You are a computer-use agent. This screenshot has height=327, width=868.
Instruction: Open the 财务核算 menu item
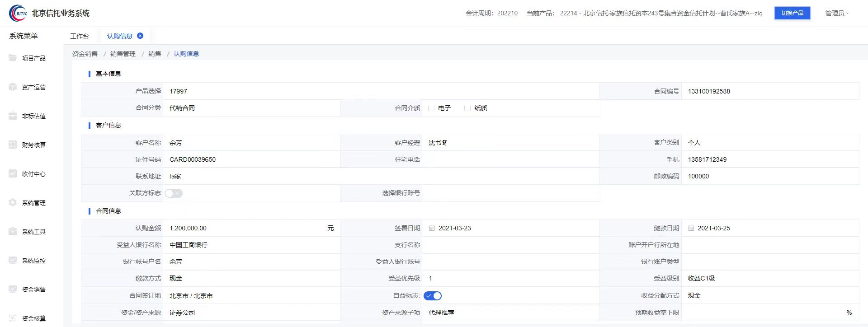(x=34, y=145)
